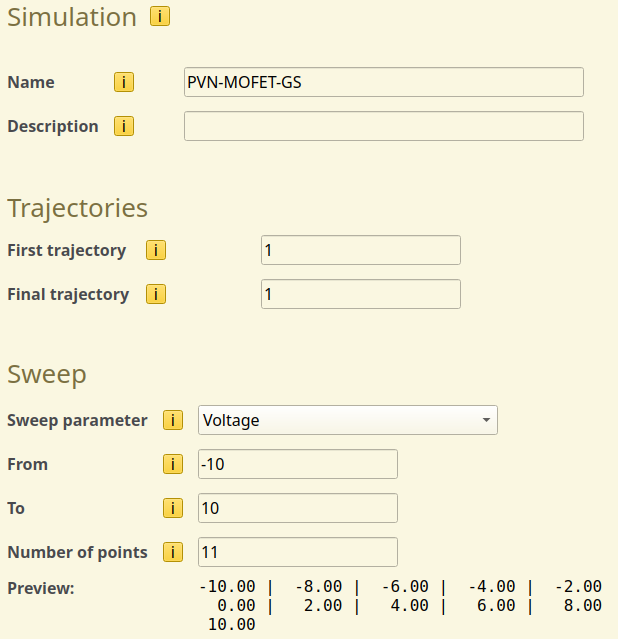Open Final trajectory info icon
Screen dimensions: 618x639
[x=156, y=294]
